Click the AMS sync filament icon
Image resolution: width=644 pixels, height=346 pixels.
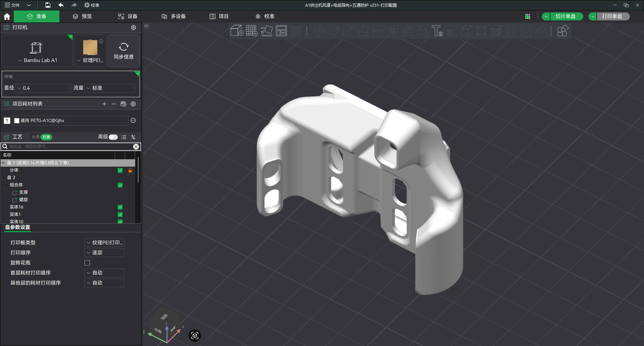[123, 104]
